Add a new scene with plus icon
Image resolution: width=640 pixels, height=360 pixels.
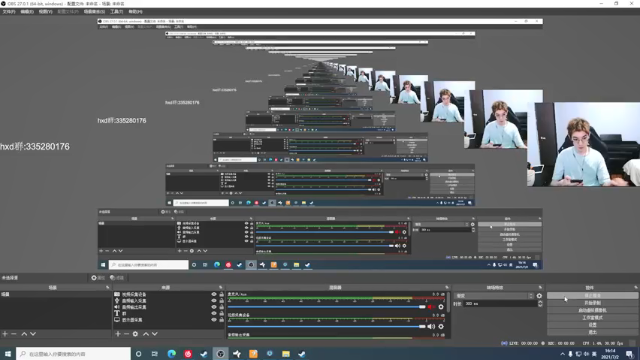tap(5, 334)
